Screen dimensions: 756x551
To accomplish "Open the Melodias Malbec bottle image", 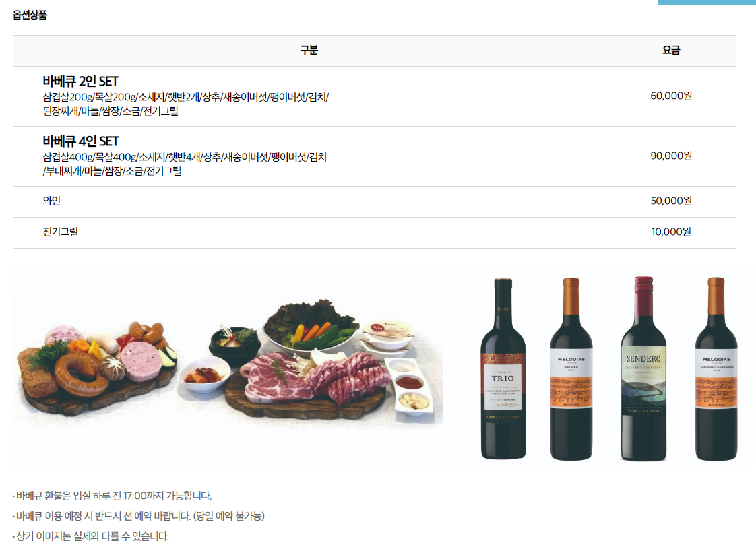I will (x=571, y=368).
